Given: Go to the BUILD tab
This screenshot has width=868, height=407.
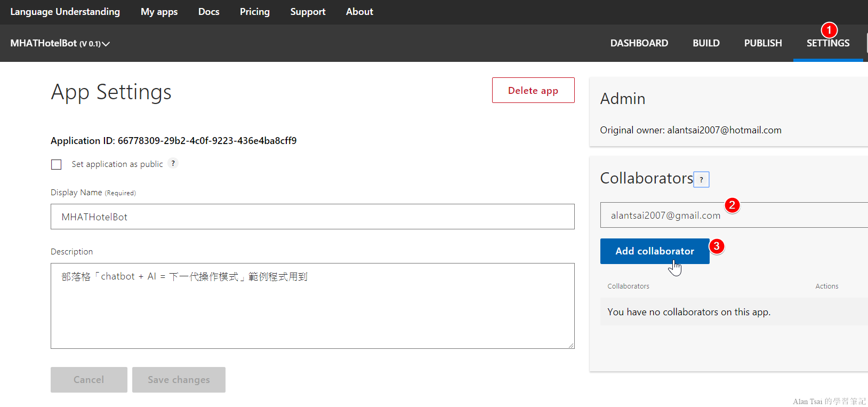Looking at the screenshot, I should (706, 43).
